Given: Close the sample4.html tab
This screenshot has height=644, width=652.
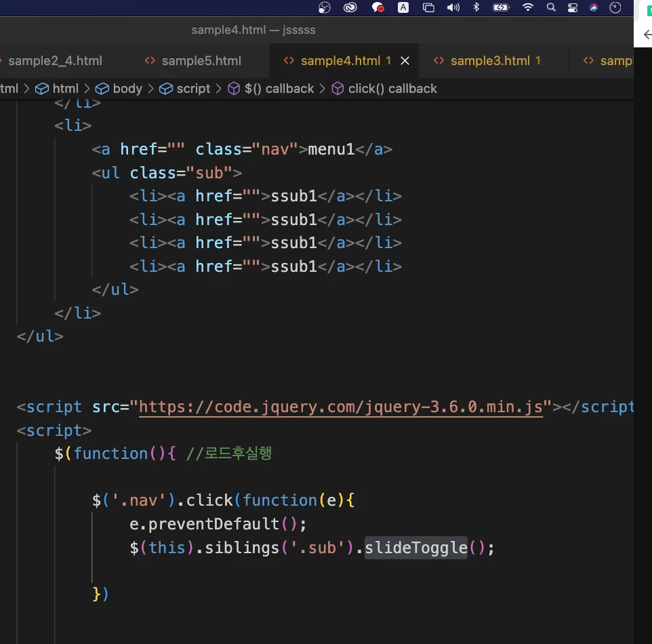Looking at the screenshot, I should click(x=405, y=61).
